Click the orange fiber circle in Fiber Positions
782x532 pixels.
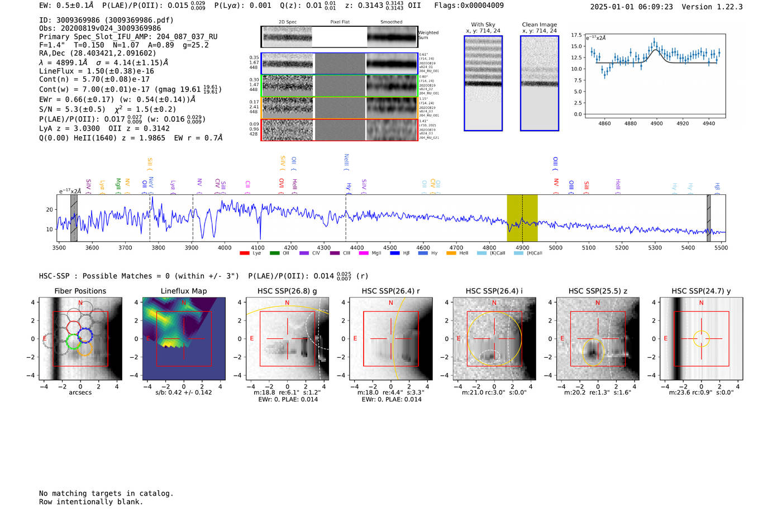click(84, 348)
